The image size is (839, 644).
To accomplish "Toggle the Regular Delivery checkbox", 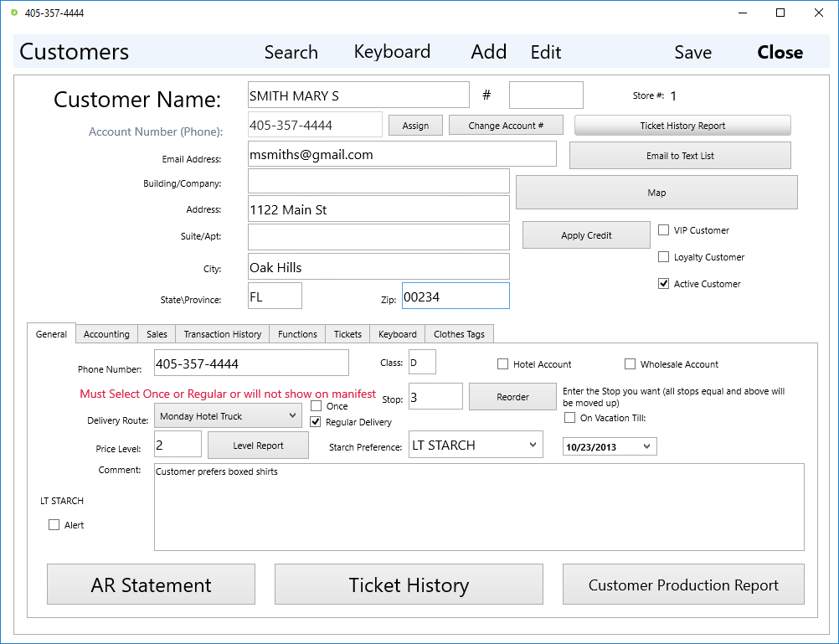I will [316, 422].
